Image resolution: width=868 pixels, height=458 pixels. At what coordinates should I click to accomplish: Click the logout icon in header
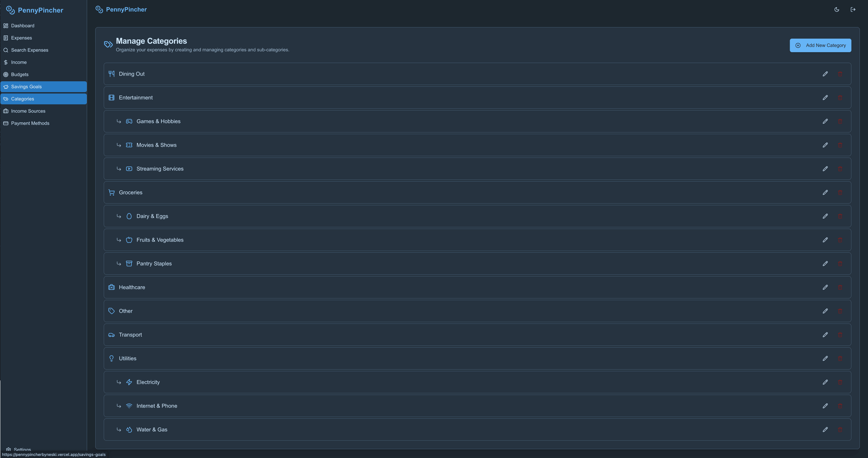coord(853,9)
